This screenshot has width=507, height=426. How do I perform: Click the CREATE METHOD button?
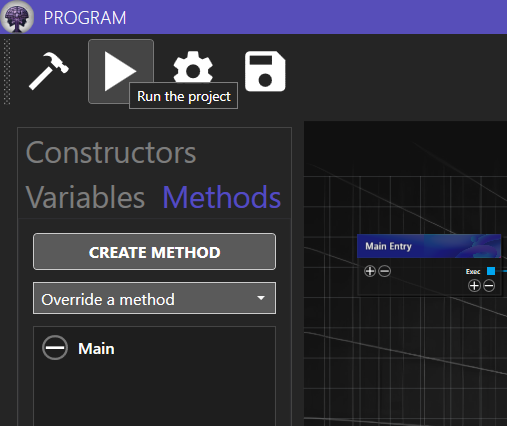pyautogui.click(x=154, y=252)
